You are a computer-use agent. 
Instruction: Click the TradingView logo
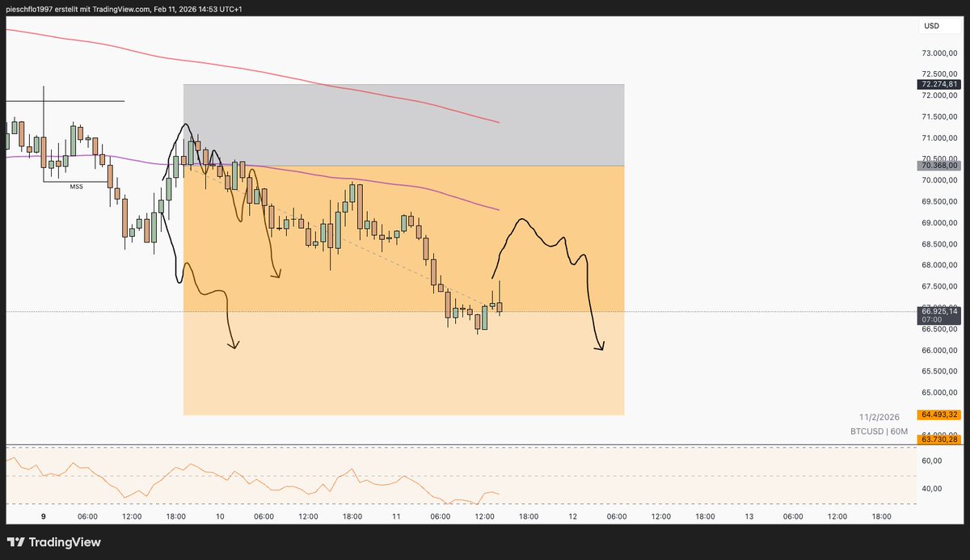click(53, 542)
